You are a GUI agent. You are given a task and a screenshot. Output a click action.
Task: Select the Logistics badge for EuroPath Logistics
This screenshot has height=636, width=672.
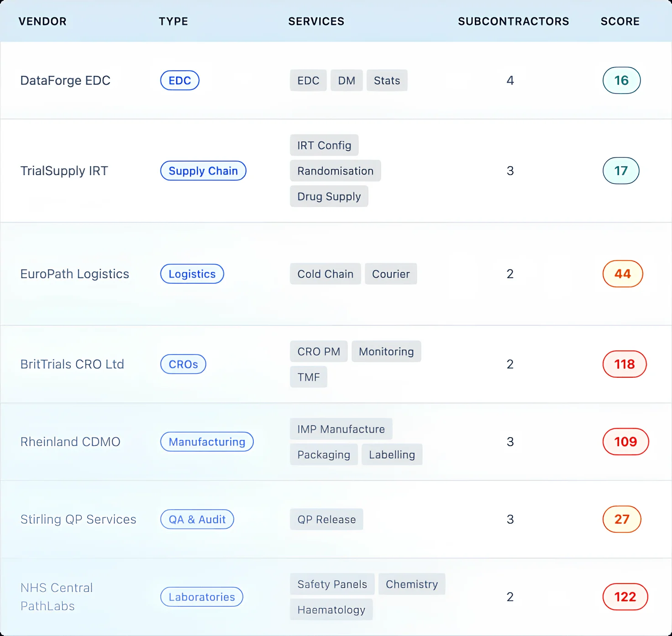point(192,274)
